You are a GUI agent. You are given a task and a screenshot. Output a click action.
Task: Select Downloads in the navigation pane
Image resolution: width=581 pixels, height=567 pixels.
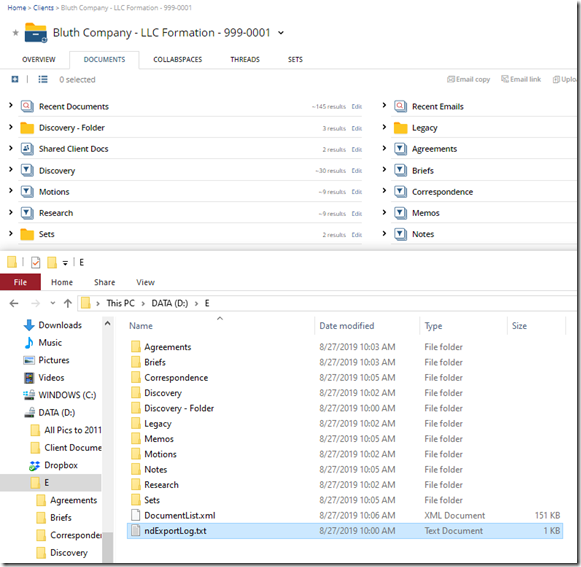click(x=60, y=325)
